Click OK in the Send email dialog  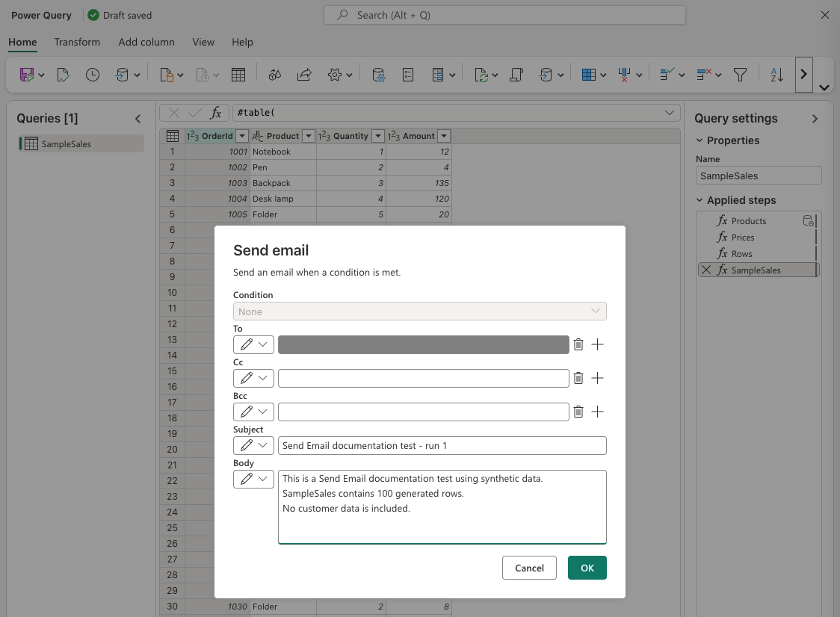[587, 568]
